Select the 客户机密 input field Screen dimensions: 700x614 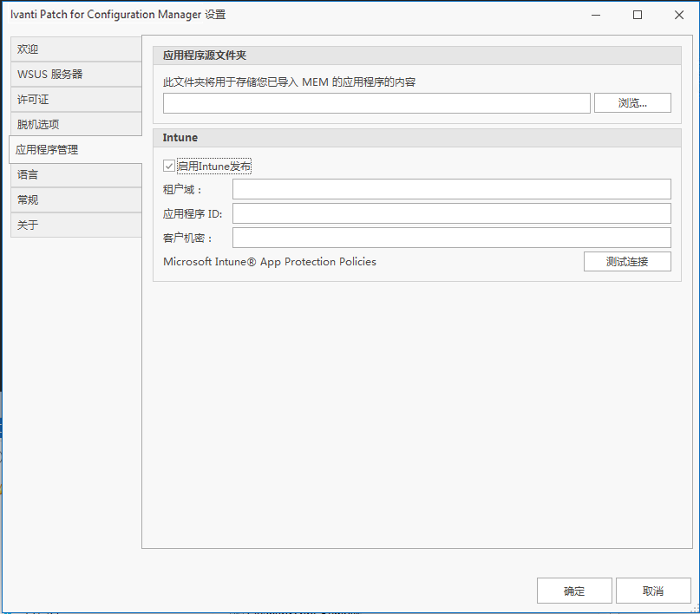451,238
